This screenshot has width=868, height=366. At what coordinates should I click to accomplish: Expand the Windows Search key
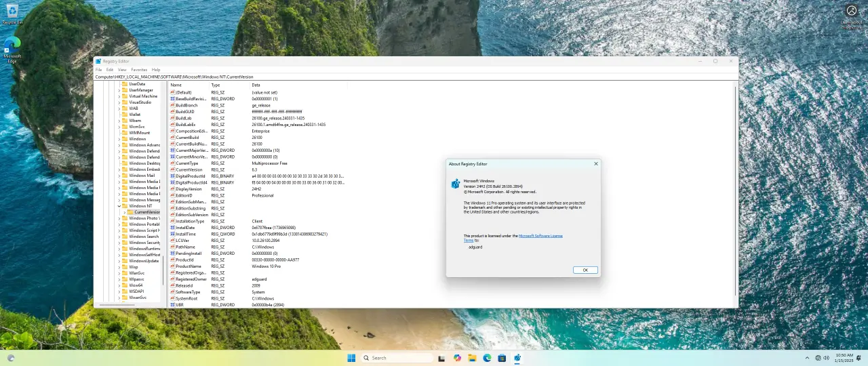(x=119, y=237)
